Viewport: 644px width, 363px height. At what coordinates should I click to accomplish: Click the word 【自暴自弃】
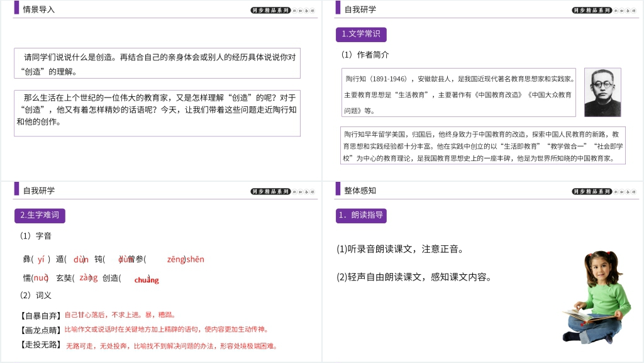(40, 315)
